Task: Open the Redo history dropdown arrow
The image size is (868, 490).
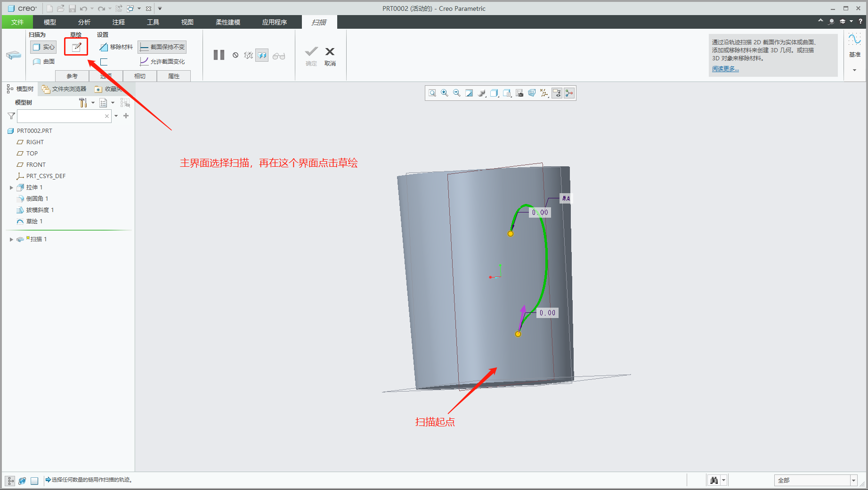Action: point(110,8)
